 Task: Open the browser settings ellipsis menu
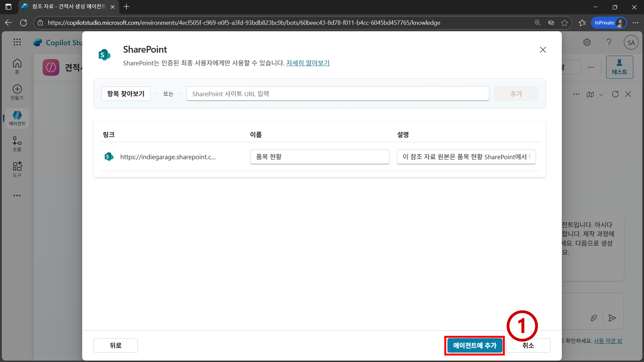coord(635,23)
